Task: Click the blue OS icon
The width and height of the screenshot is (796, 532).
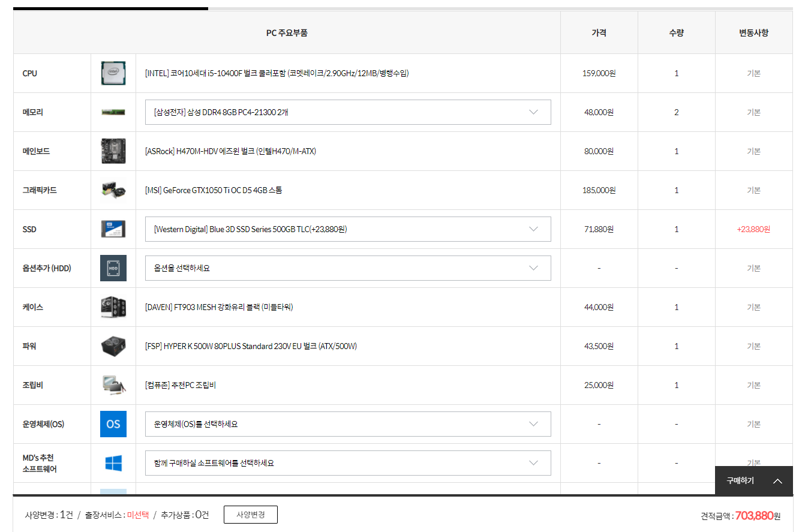Action: pos(113,424)
